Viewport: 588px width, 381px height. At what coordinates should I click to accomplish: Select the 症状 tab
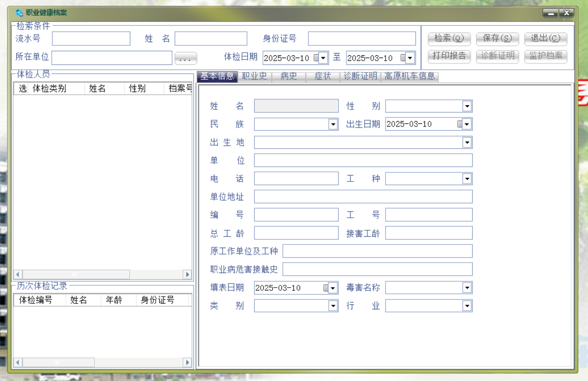pos(323,76)
